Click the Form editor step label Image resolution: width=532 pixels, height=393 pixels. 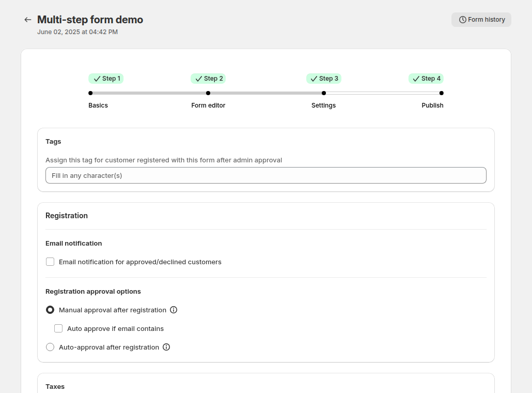(208, 105)
